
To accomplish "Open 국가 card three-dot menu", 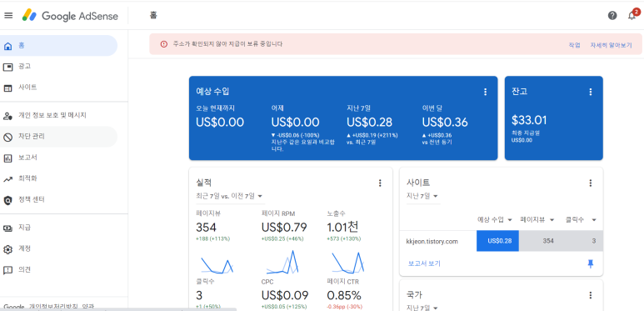I will (x=591, y=295).
